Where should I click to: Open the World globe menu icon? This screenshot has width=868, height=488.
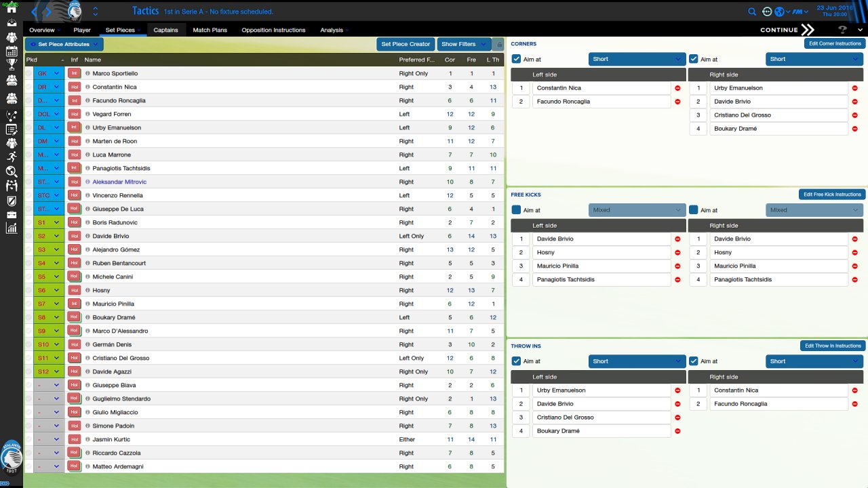tap(779, 12)
